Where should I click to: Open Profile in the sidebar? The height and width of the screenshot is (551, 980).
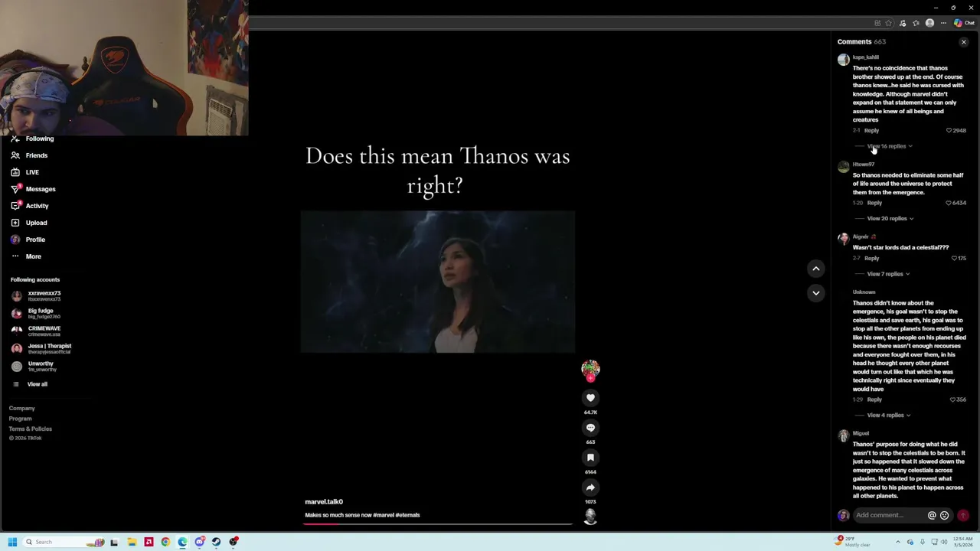[28, 240]
